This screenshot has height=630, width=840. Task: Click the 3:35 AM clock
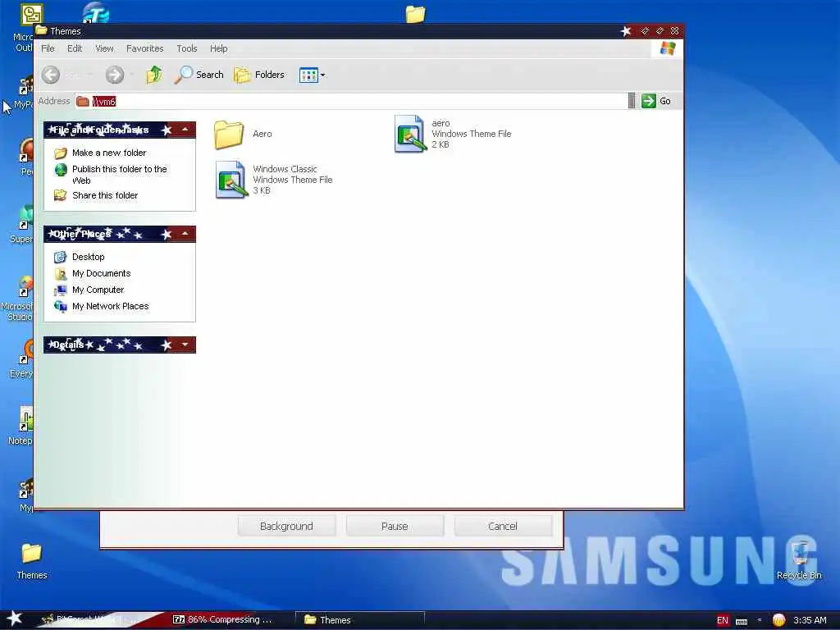pos(810,620)
